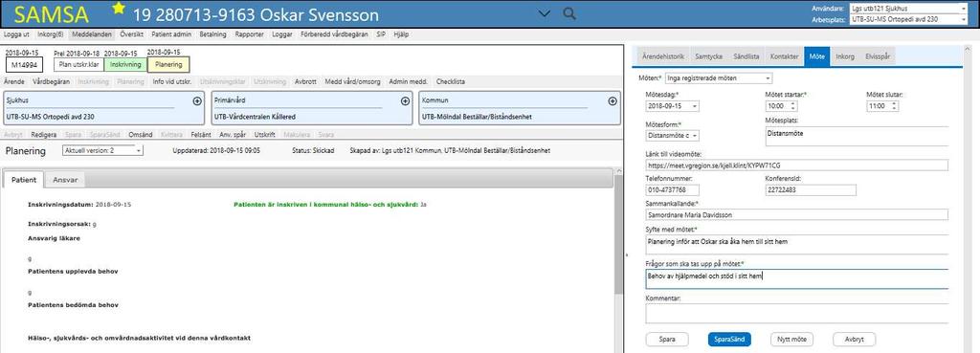Switch to the Elvisspår tab

[878, 56]
